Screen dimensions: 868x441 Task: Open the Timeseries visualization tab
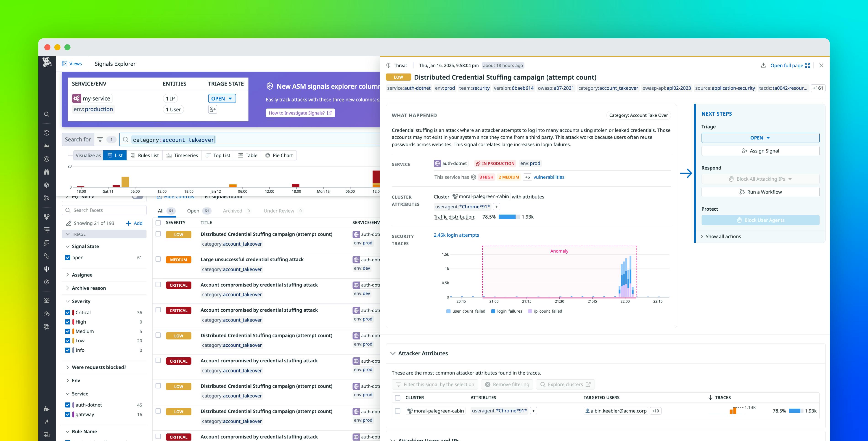[182, 155]
